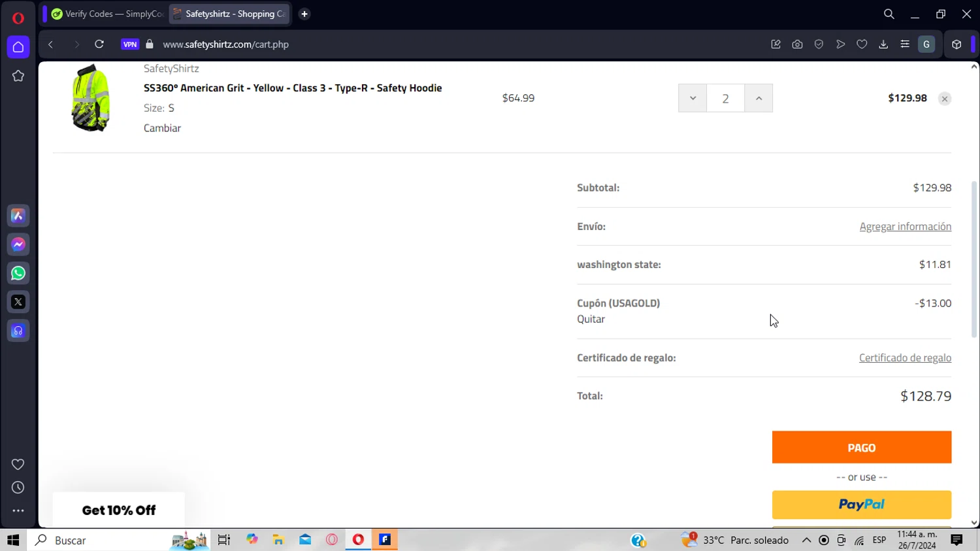Open extensions cube icon

point(956,44)
